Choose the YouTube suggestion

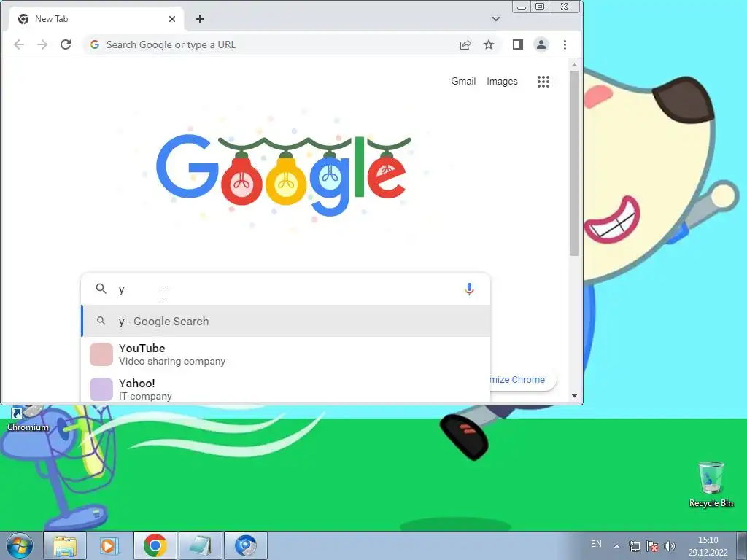[286, 354]
